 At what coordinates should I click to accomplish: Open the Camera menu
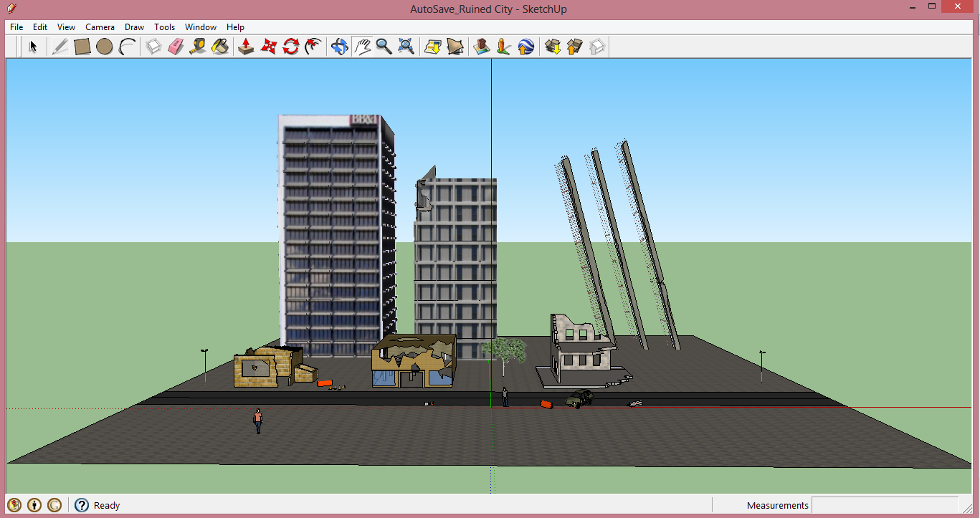tap(100, 27)
